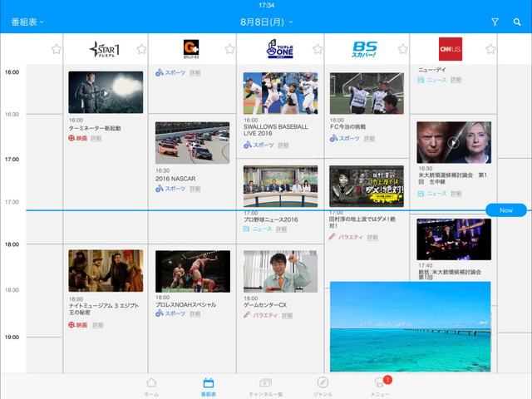The height and width of the screenshot is (399, 532).
Task: Open the STAR1 premium channel logo
Action: point(105,49)
